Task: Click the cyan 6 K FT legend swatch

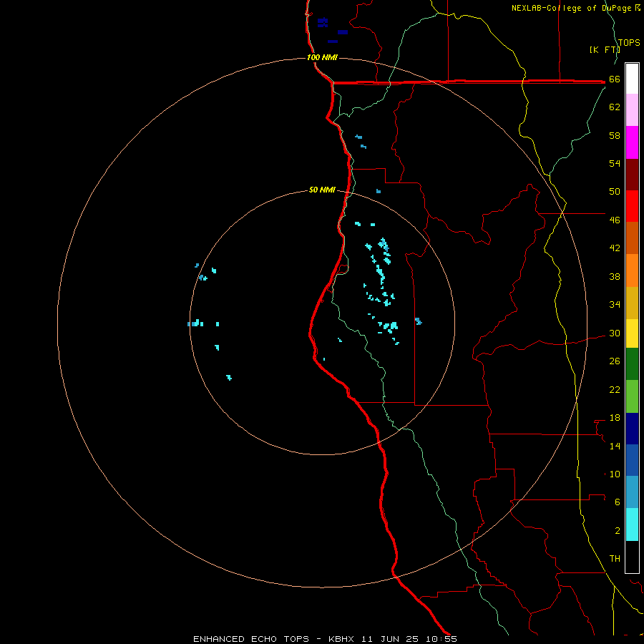Action: coord(632,525)
